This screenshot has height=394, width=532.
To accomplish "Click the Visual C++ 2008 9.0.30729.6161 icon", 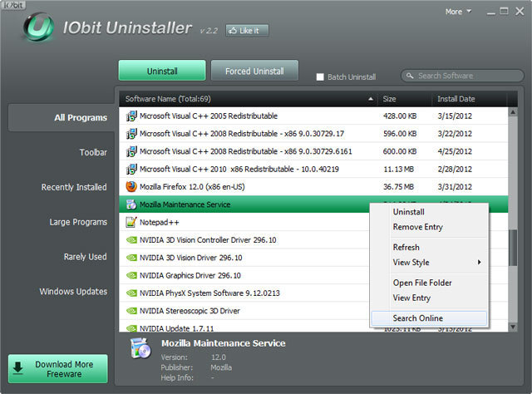I will [131, 151].
